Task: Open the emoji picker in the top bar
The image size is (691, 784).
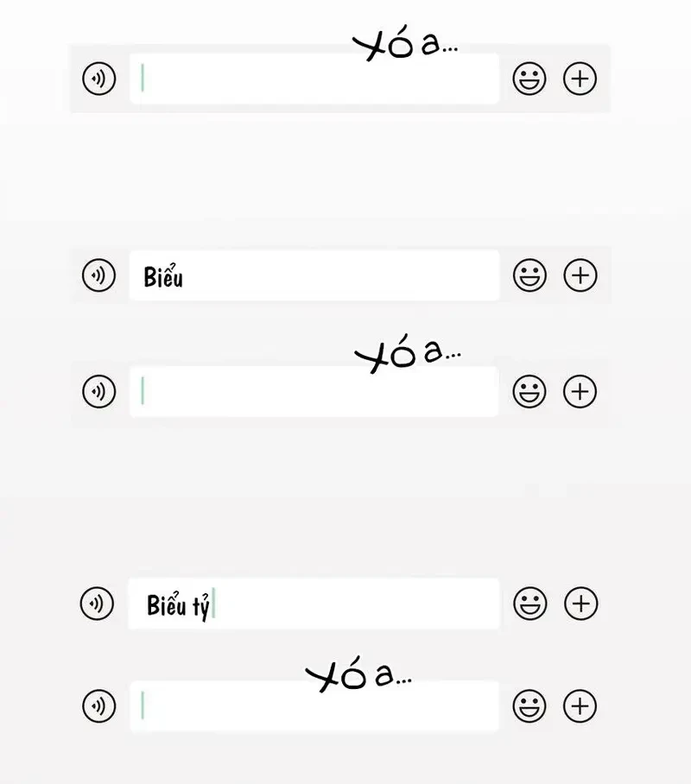Action: coord(529,79)
